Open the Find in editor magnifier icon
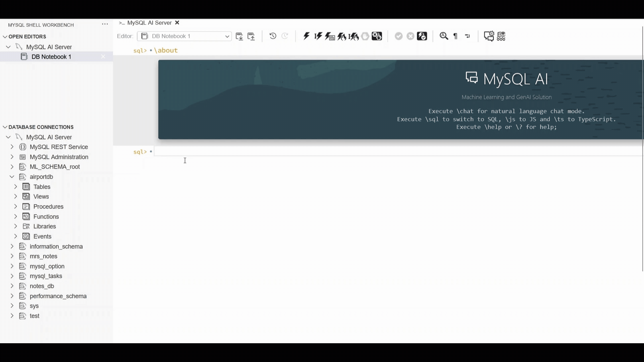This screenshot has width=644, height=362. click(444, 36)
